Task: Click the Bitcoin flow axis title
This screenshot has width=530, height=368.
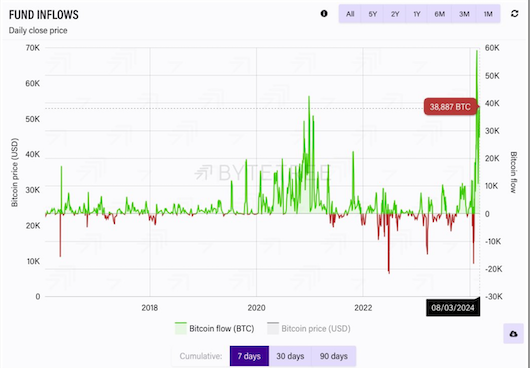Action: point(513,172)
